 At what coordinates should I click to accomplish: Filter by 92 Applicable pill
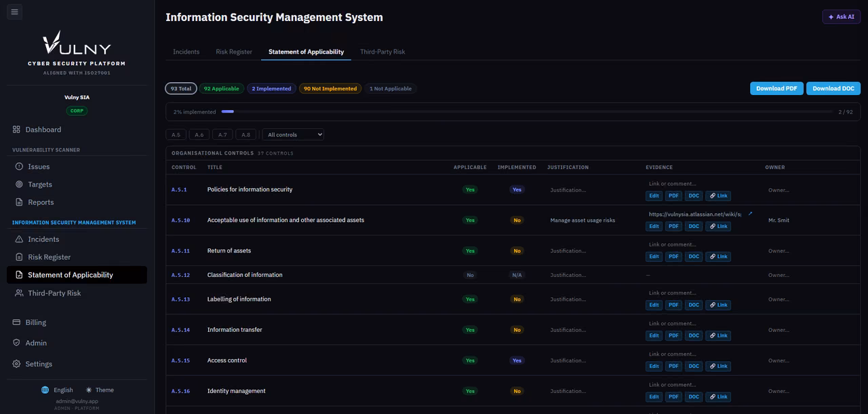coord(221,89)
